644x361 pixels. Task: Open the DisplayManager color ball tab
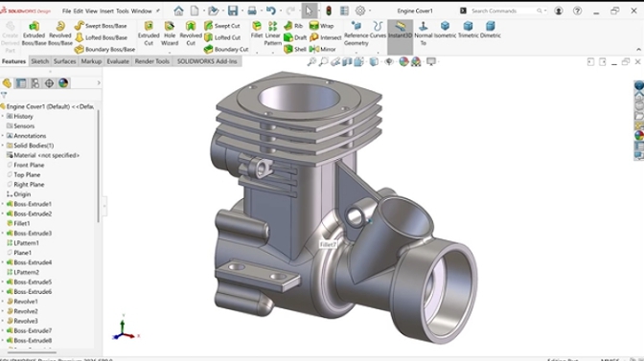(63, 83)
